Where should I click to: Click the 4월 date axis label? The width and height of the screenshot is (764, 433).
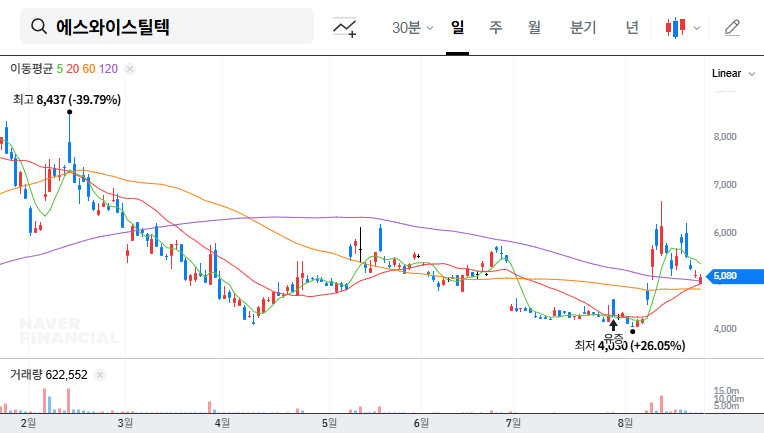[x=222, y=423]
